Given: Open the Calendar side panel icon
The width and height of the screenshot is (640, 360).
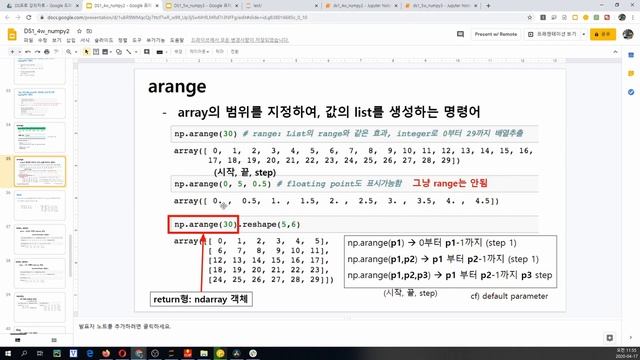Looking at the screenshot, I should coord(631,55).
